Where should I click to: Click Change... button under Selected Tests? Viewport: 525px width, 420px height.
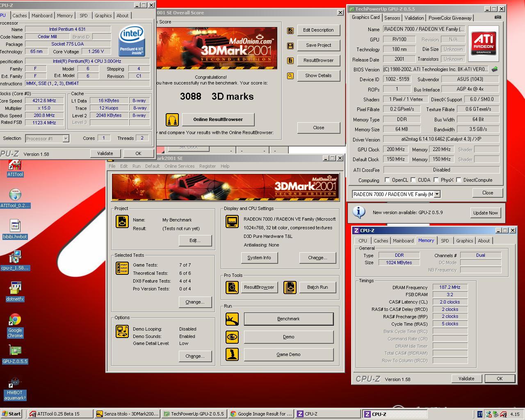pos(195,302)
